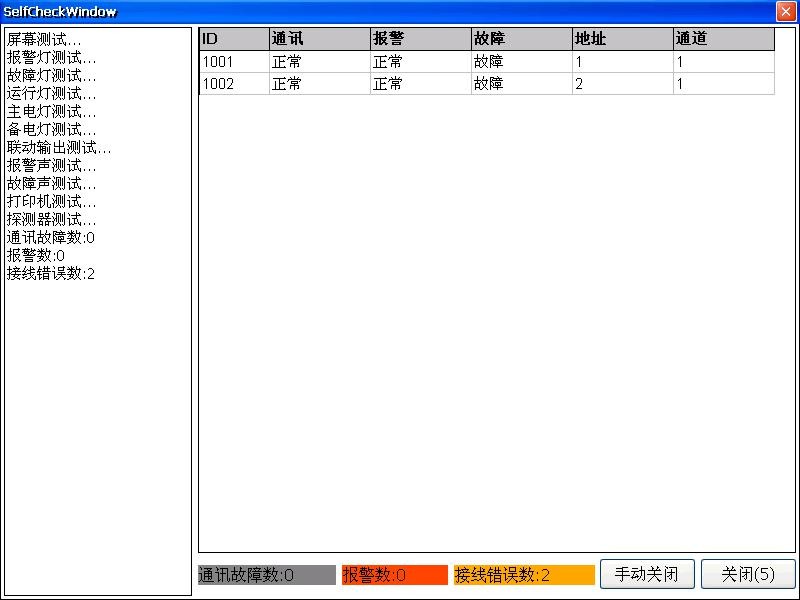Select log line 备电灯测试...

(51, 130)
